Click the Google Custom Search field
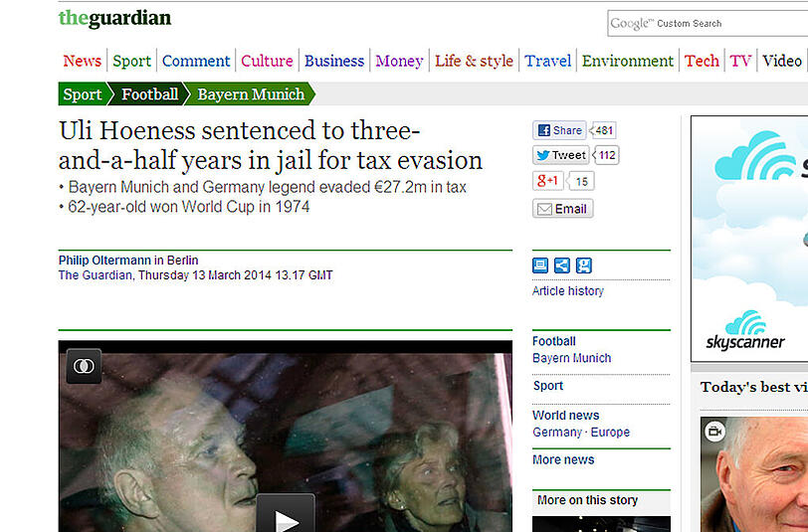The height and width of the screenshot is (532, 808). click(708, 23)
